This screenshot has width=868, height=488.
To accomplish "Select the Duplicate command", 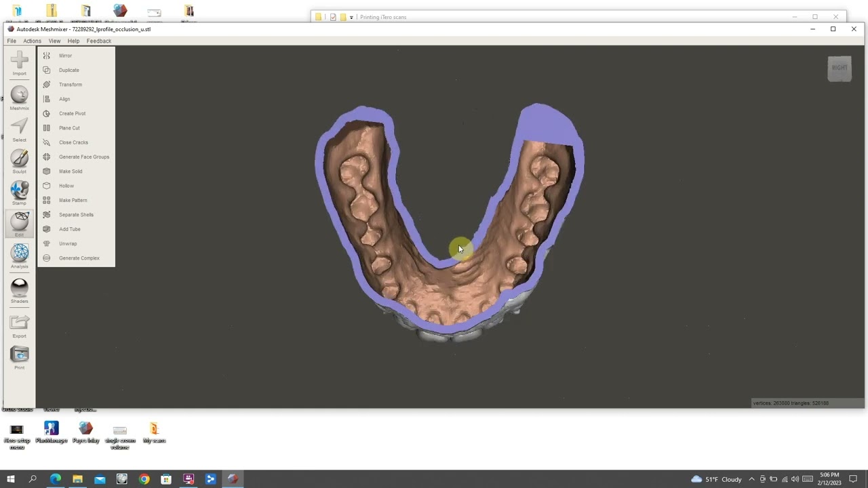I will point(68,70).
